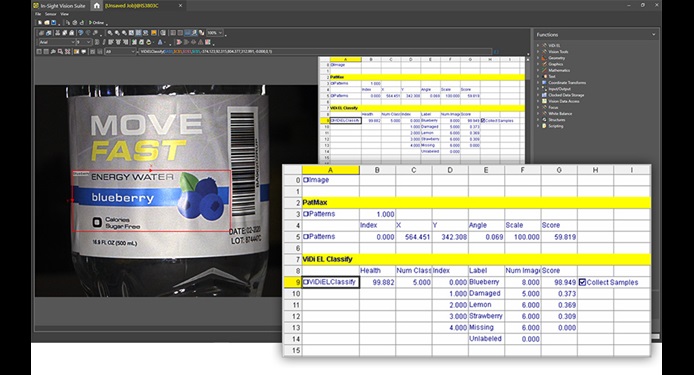Click the Geometry category icon in Functions
Image resolution: width=694 pixels, height=375 pixels.
[x=544, y=58]
